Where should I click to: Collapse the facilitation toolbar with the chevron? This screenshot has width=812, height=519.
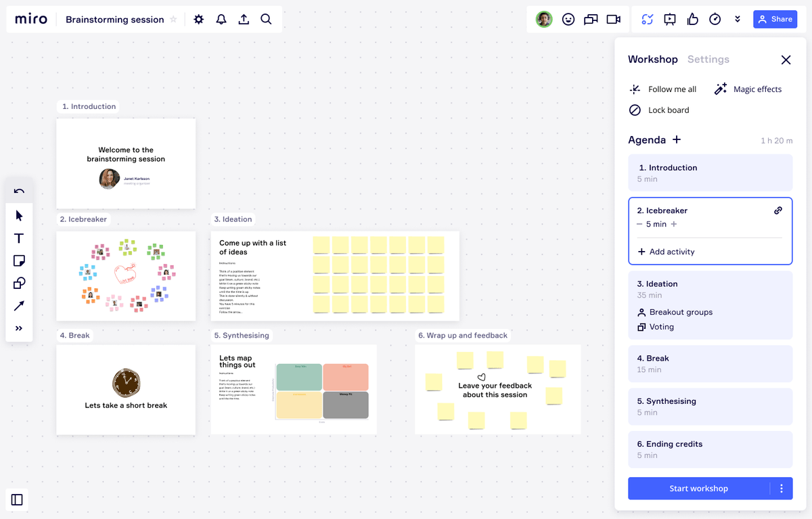click(738, 19)
